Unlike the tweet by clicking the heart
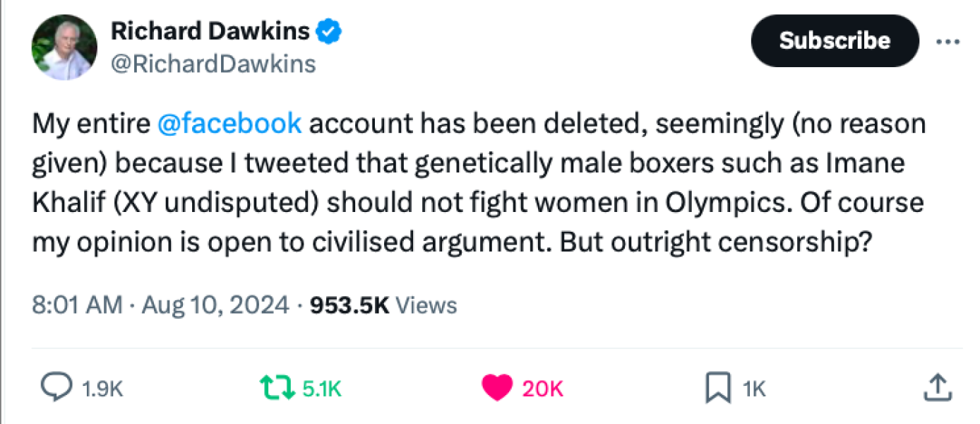This screenshot has width=980, height=424. [497, 387]
